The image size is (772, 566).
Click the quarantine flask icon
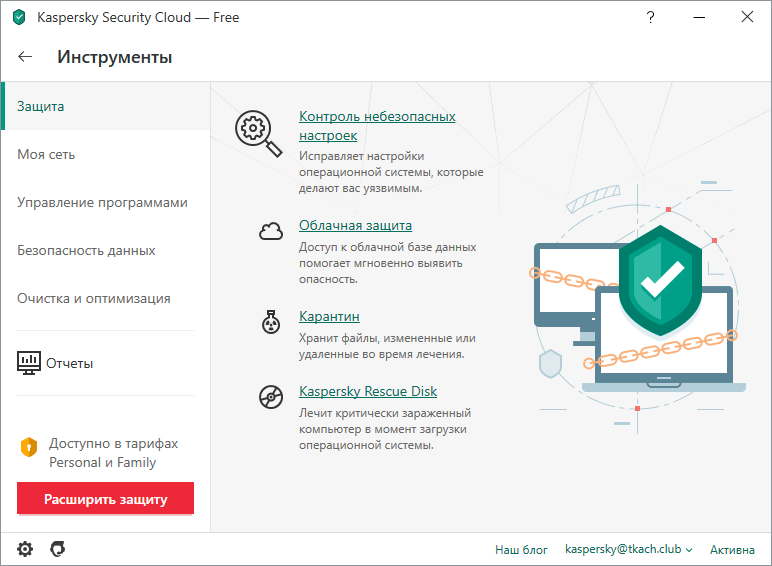(x=271, y=322)
